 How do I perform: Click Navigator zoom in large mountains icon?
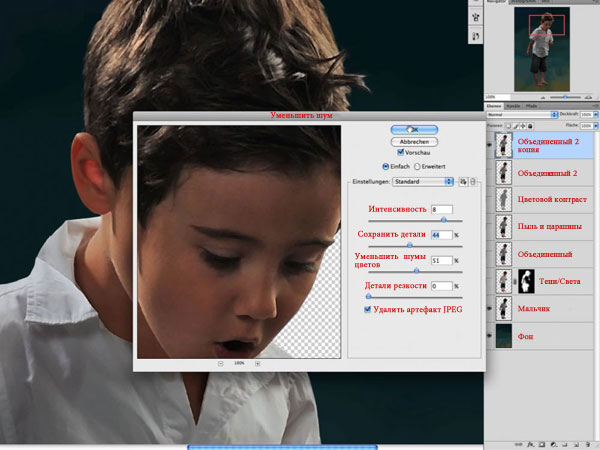click(x=589, y=97)
